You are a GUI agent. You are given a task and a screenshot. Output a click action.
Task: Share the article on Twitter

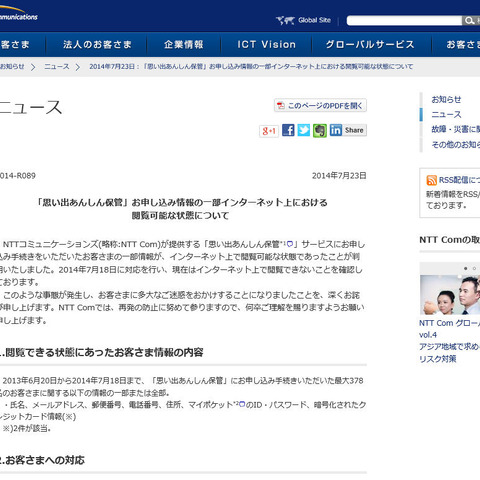[x=304, y=130]
